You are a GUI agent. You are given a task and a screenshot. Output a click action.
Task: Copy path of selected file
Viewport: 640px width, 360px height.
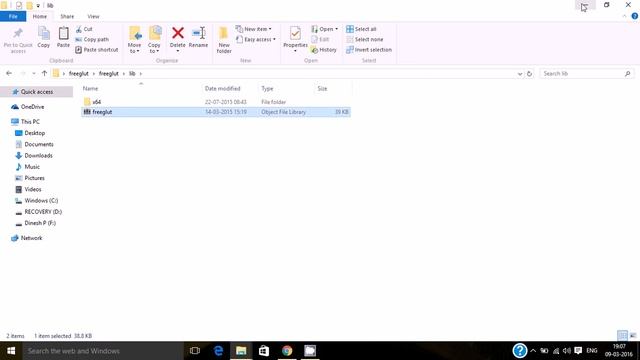[92, 40]
